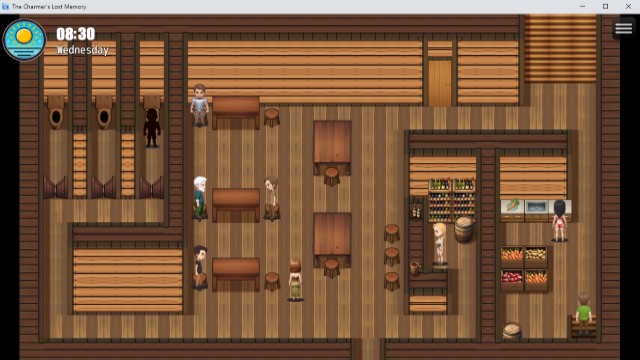This screenshot has height=360, width=640.
Task: Click the dark silhouette in the toilet stall
Action: pos(152,127)
